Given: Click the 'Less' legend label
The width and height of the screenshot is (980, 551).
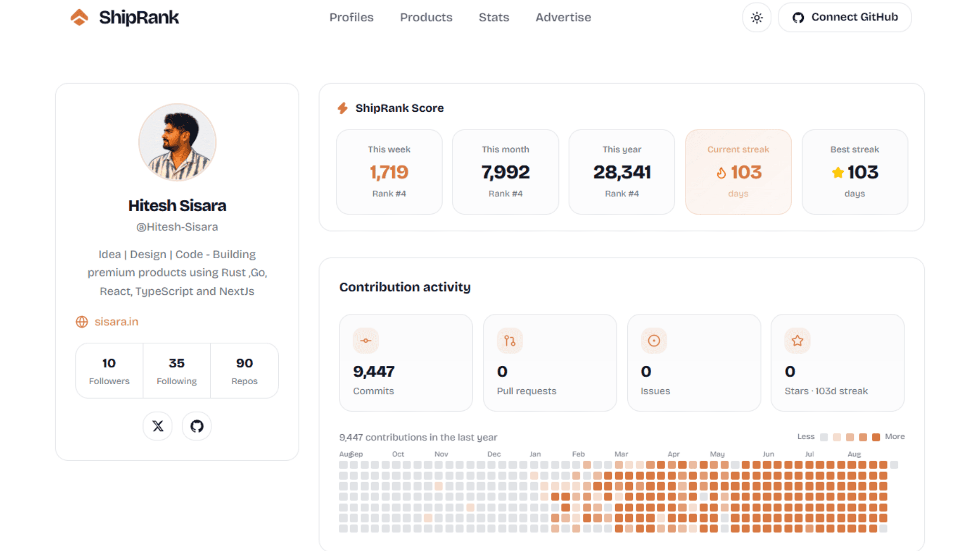Looking at the screenshot, I should pyautogui.click(x=806, y=437).
